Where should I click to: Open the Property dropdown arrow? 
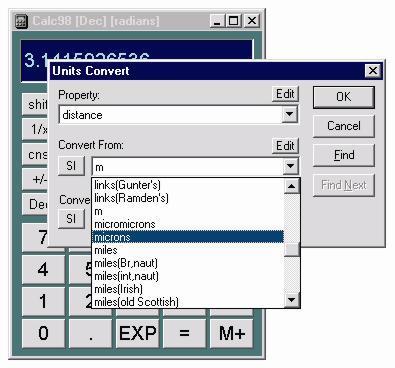(289, 115)
